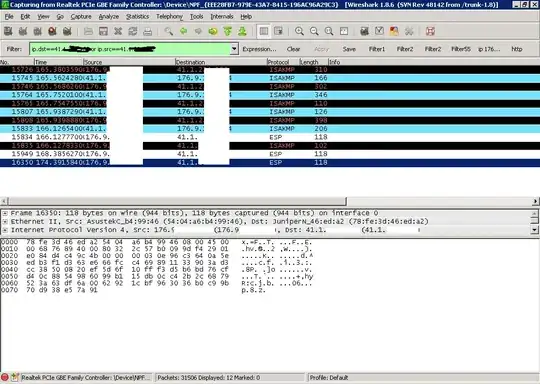Find a packet magnifier icon
The height and width of the screenshot is (384, 540).
(169, 31)
